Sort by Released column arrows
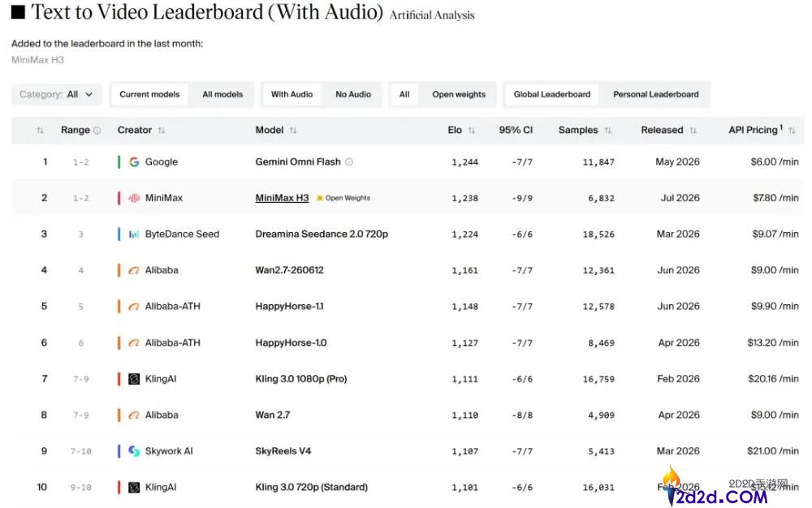This screenshot has height=508, width=812. [x=693, y=131]
